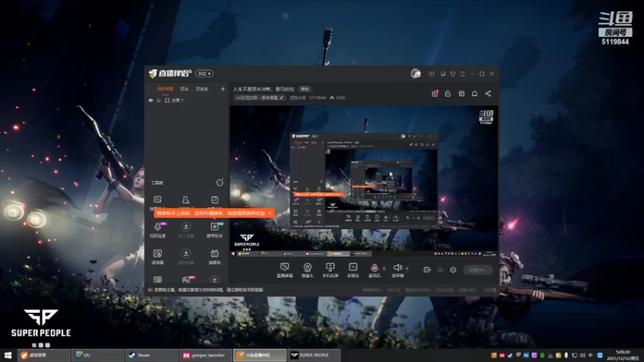Image resolution: width=644 pixels, height=362 pixels.
Task: Close the orange tooltip banner
Action: pyautogui.click(x=270, y=213)
